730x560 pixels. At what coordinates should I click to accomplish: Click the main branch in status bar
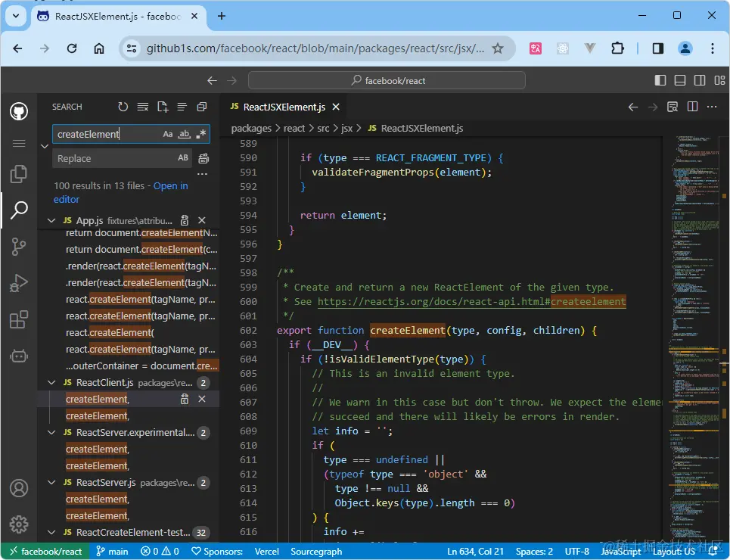[112, 552]
